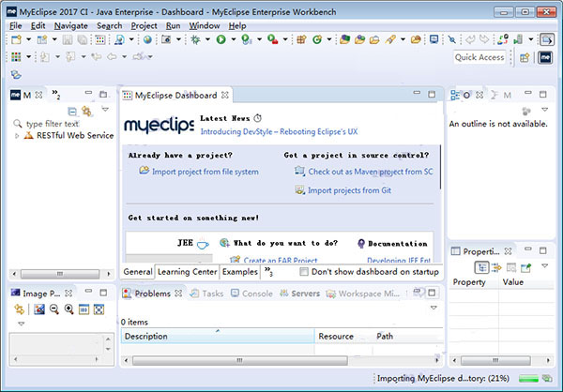Switch to the Console tab
The height and width of the screenshot is (392, 563).
click(251, 294)
